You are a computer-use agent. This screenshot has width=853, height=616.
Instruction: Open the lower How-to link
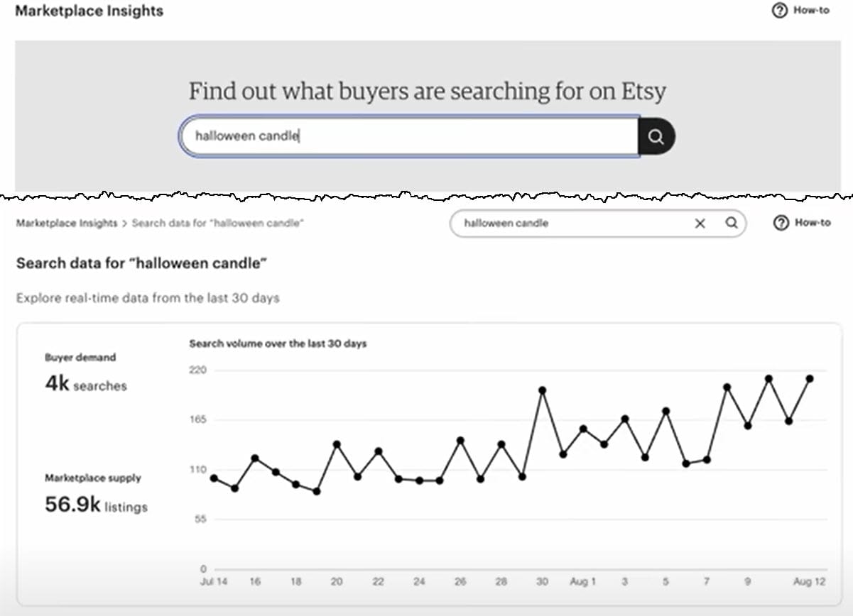click(812, 223)
